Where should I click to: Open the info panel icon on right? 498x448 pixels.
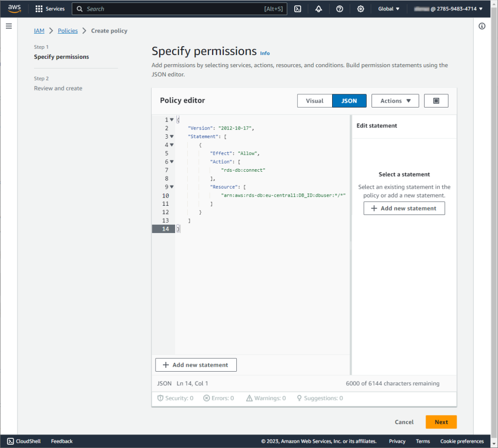pyautogui.click(x=482, y=26)
